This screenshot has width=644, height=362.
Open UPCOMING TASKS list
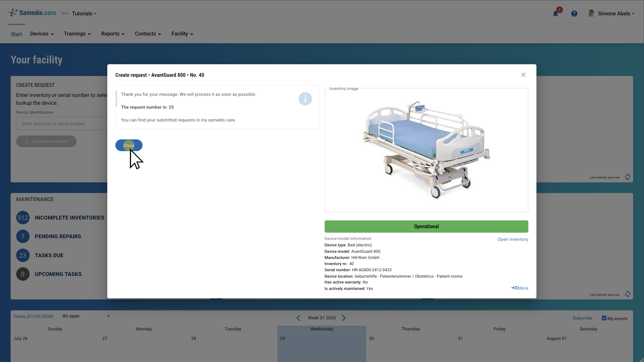(58, 274)
